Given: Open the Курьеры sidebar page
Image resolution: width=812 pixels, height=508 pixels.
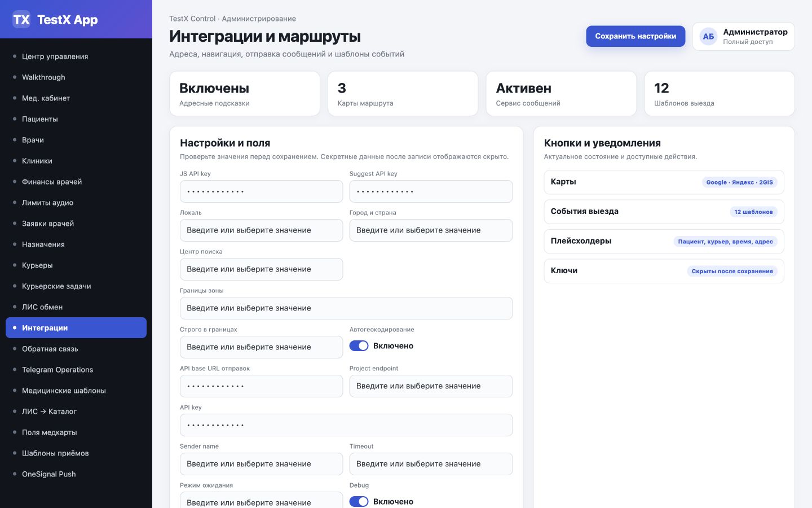Looking at the screenshot, I should pyautogui.click(x=76, y=265).
